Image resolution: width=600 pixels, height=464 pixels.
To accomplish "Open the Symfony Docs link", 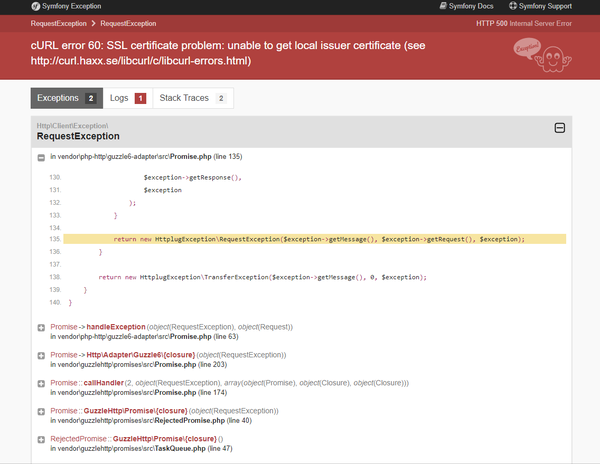I will coord(466,6).
